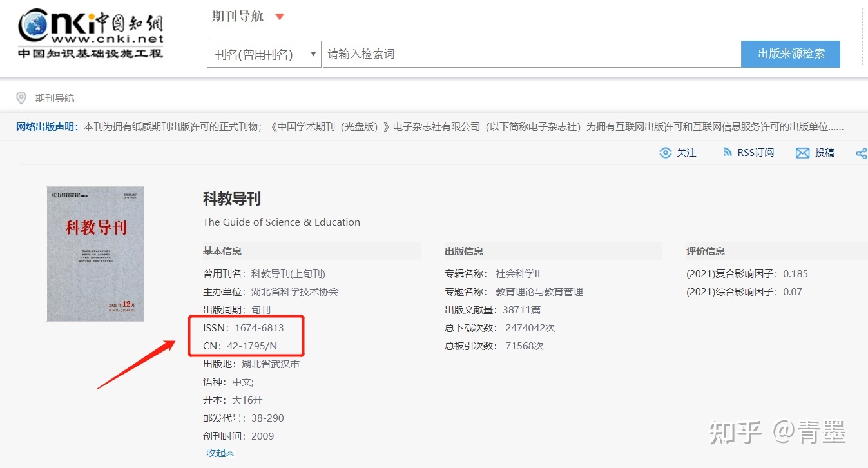Click the 曾用刊名 value 科教导刊(上旬刊)
868x468 pixels.
tap(289, 274)
